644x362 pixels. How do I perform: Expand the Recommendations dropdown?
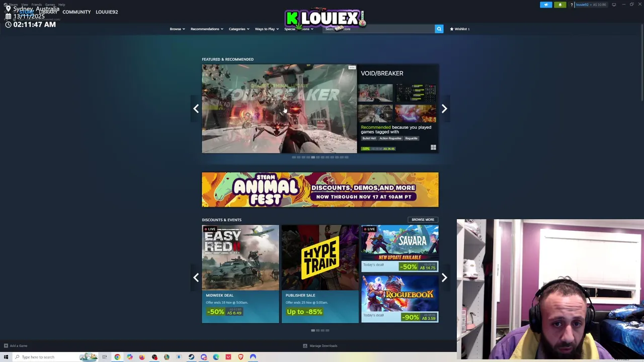(207, 29)
